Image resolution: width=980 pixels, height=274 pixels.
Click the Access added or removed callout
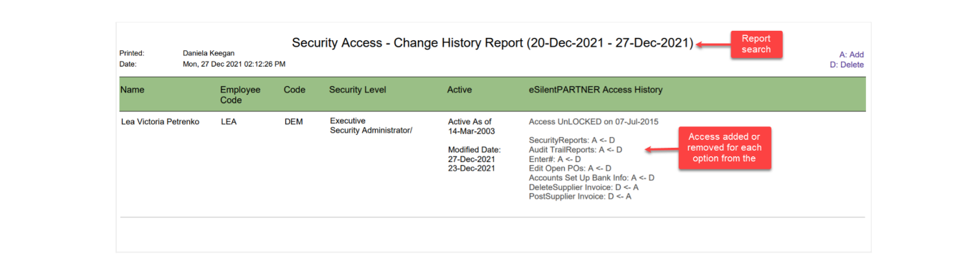724,148
